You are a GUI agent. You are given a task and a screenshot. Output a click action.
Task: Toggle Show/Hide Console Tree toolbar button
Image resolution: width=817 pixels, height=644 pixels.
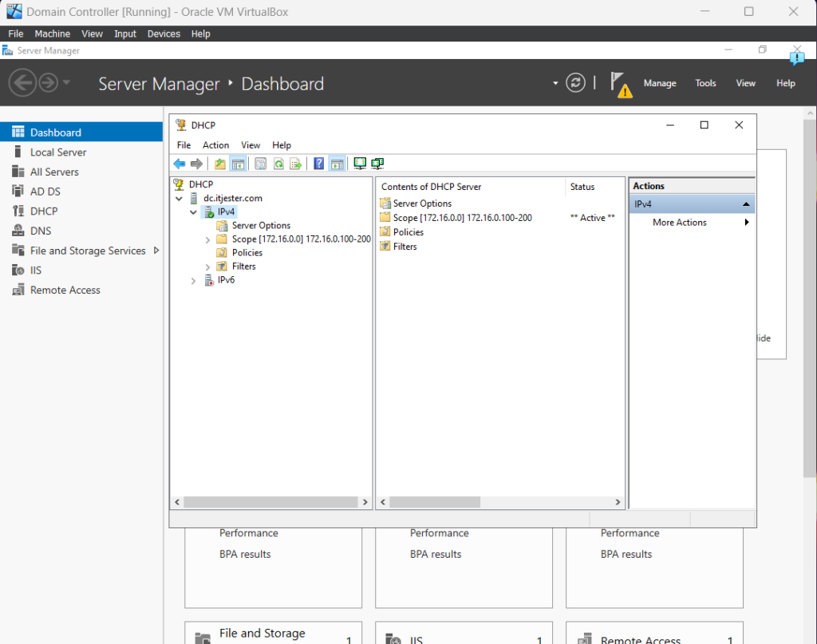(238, 164)
